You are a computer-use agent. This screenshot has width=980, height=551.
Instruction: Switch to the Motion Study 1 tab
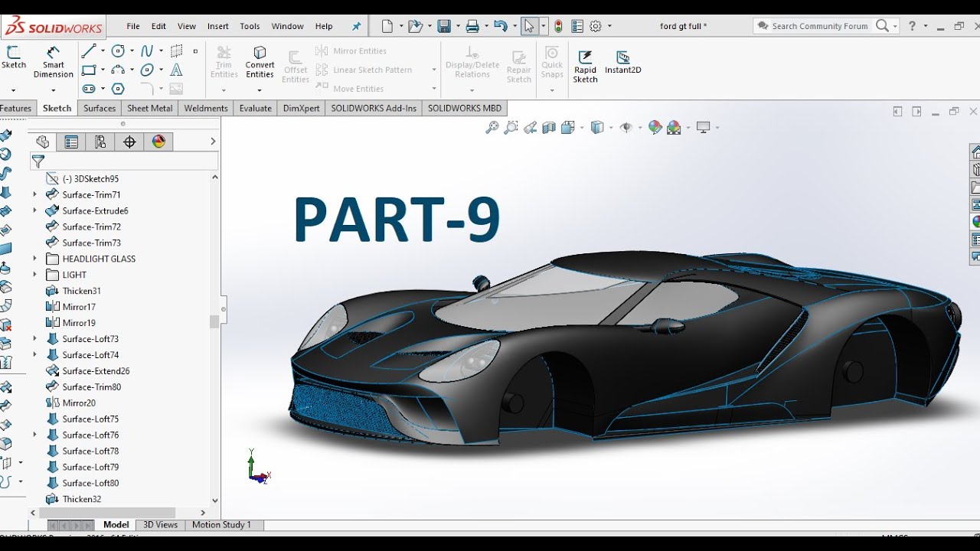click(221, 525)
